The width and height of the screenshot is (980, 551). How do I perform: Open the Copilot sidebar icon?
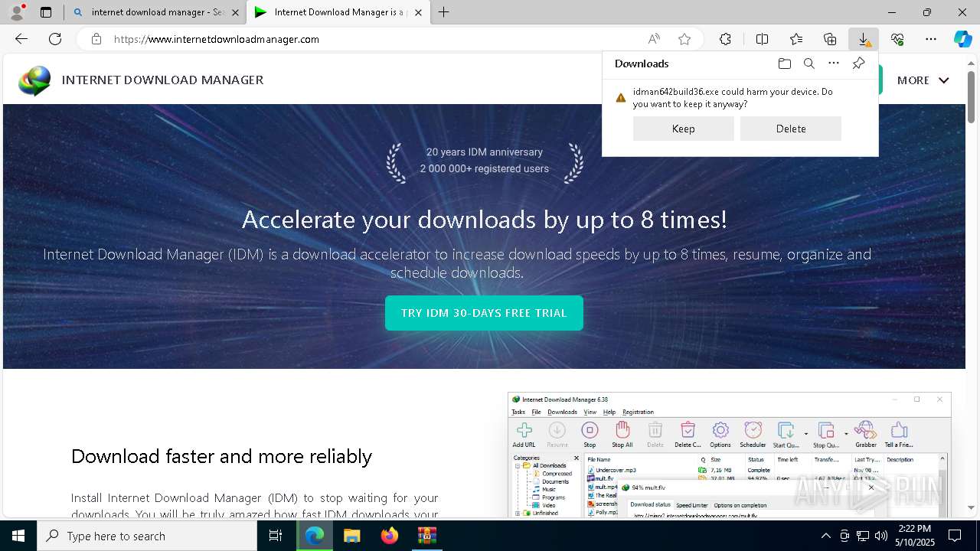point(962,39)
